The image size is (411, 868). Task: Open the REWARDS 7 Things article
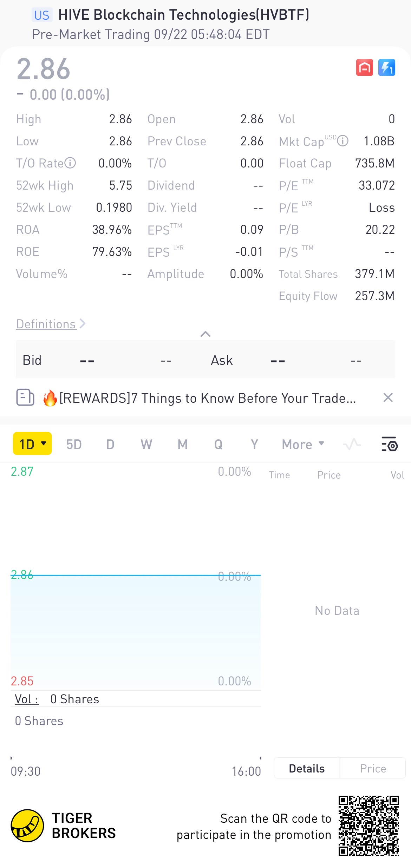click(x=207, y=398)
